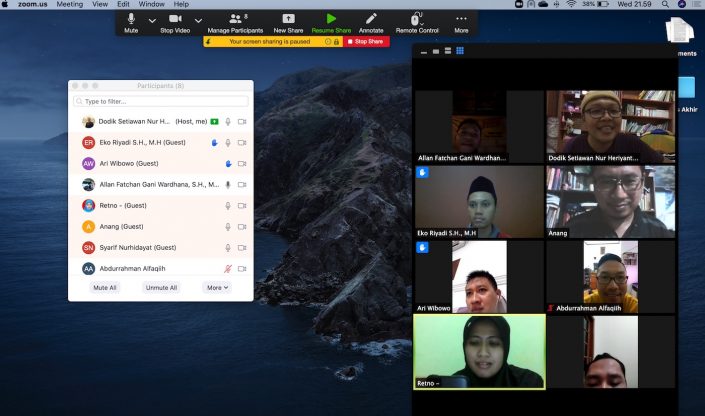Click microphone icon beside Retno

228,205
